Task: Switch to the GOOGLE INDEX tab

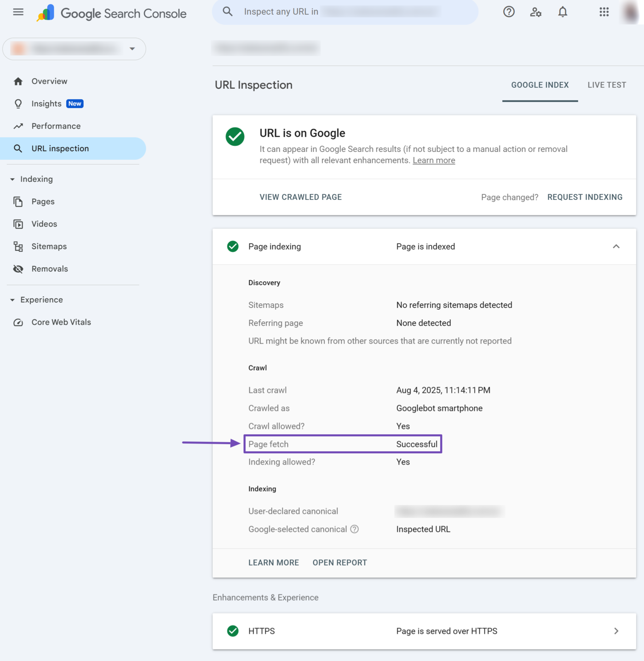Action: [540, 85]
